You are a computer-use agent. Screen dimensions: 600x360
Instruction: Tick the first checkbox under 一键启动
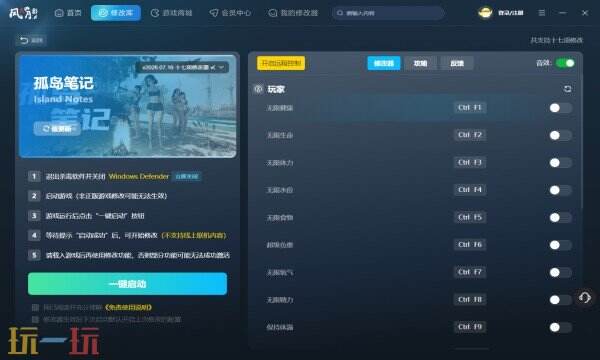click(x=35, y=307)
